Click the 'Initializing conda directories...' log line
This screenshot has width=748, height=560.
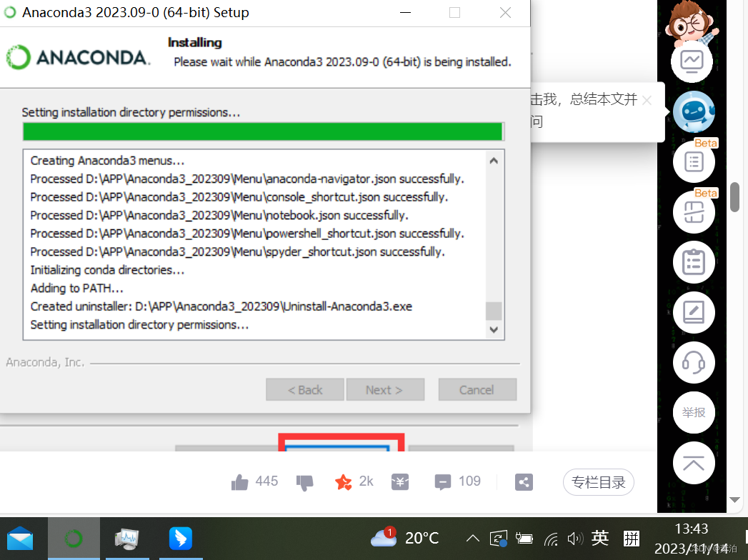107,270
